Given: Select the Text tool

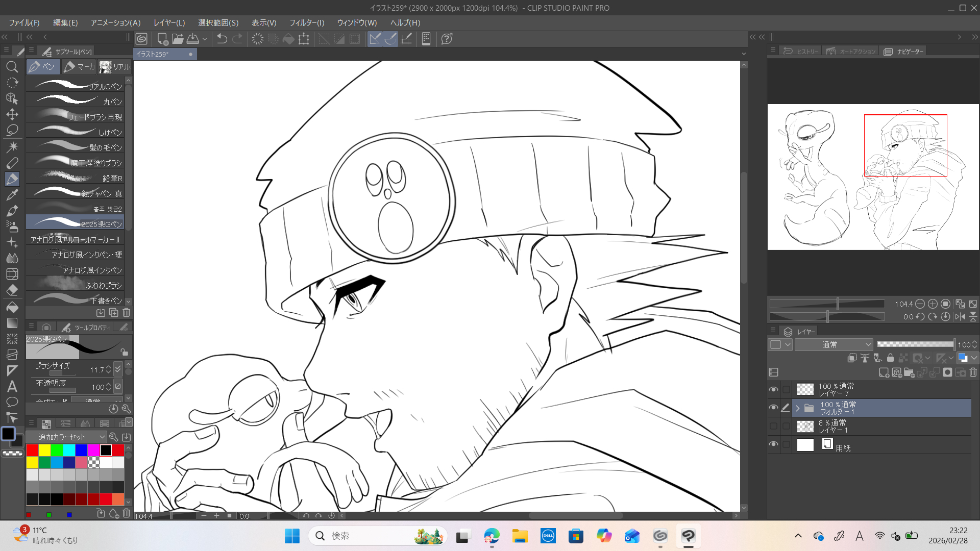Looking at the screenshot, I should 12,386.
